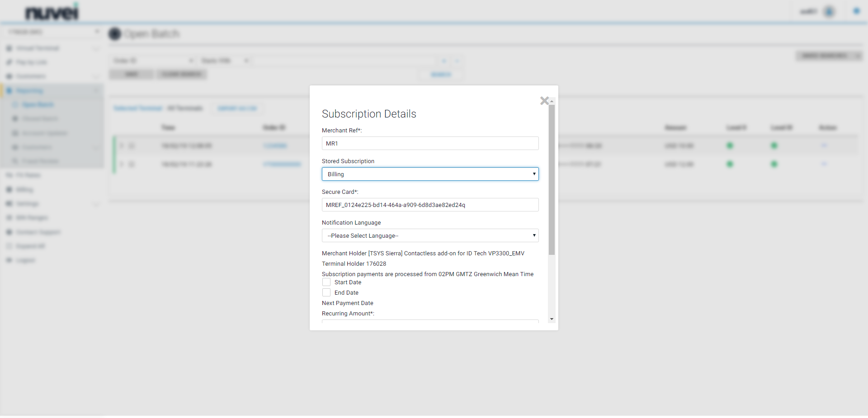The height and width of the screenshot is (418, 868).
Task: Click the Billing icon in the sidebar
Action: pyautogui.click(x=9, y=190)
